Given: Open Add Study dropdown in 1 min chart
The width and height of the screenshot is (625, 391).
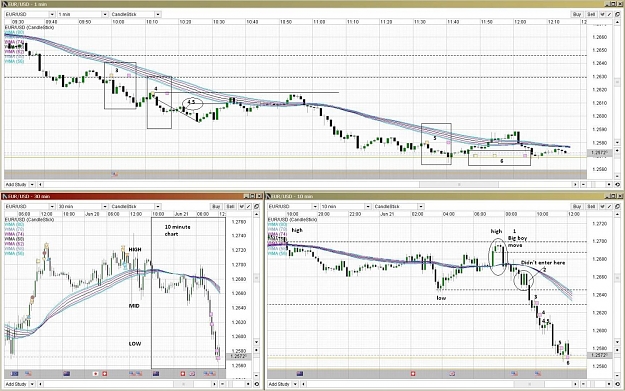Looking at the screenshot, I should click(x=20, y=185).
